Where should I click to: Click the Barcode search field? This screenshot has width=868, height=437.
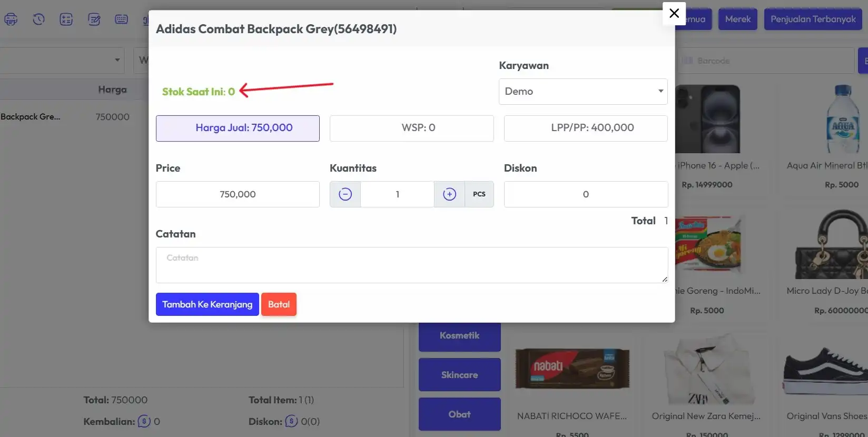click(765, 61)
